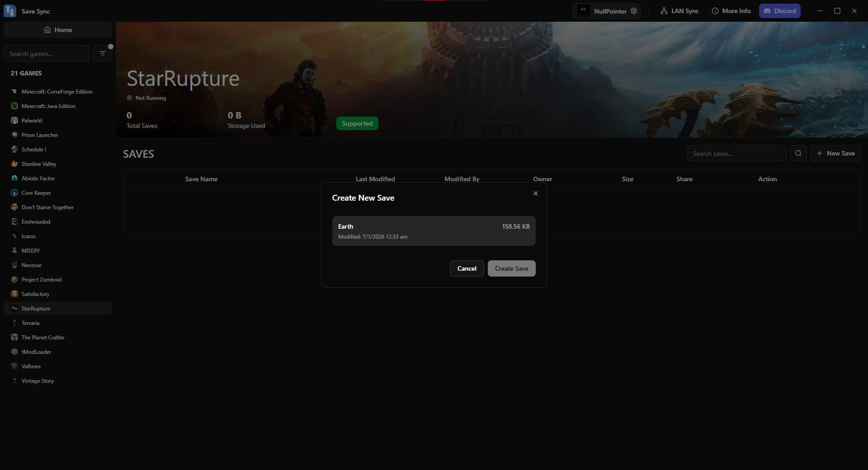Click the Core Keeper icon

click(x=14, y=193)
